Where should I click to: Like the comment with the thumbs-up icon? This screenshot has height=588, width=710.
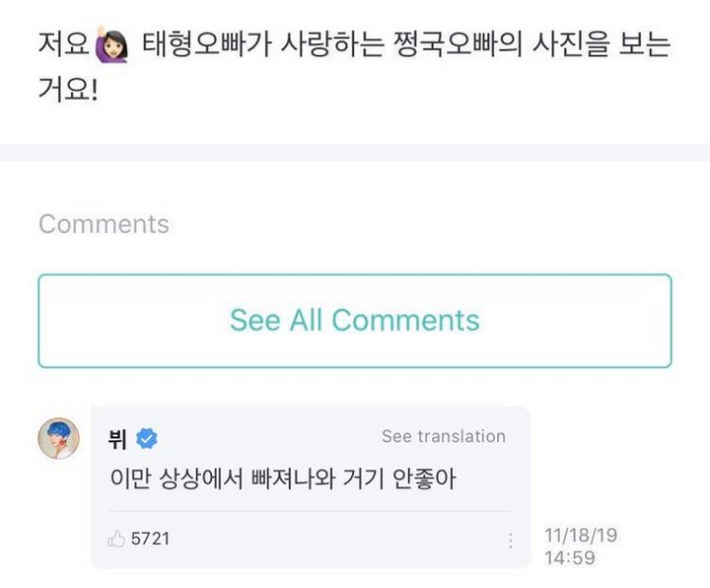[115, 540]
